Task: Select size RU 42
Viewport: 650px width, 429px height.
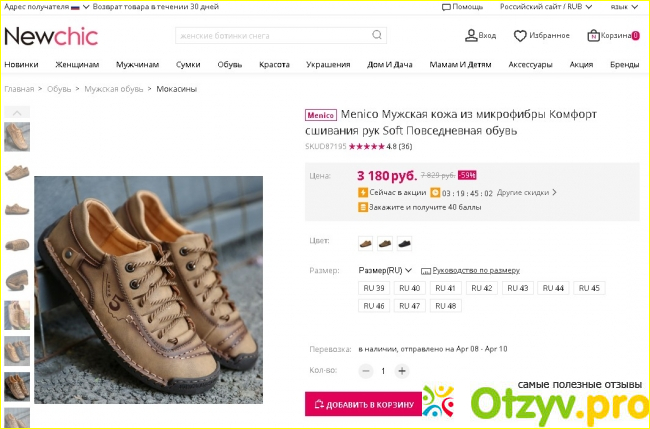Action: pyautogui.click(x=481, y=288)
